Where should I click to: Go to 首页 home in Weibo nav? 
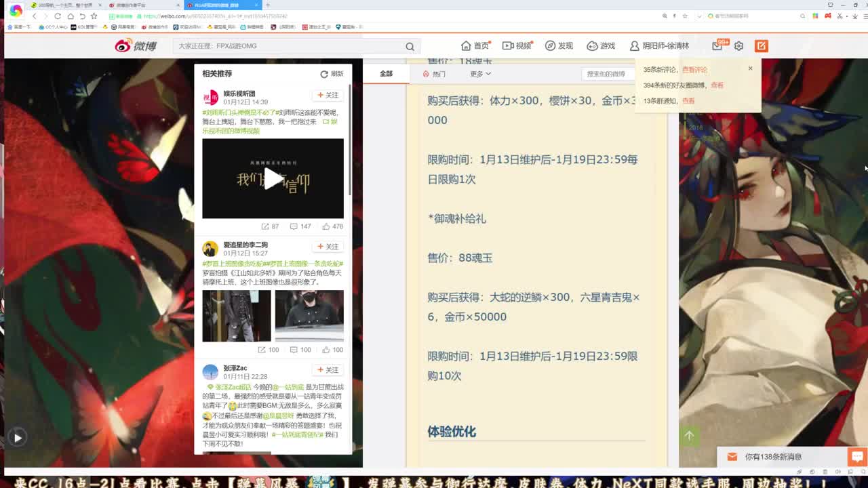click(475, 45)
